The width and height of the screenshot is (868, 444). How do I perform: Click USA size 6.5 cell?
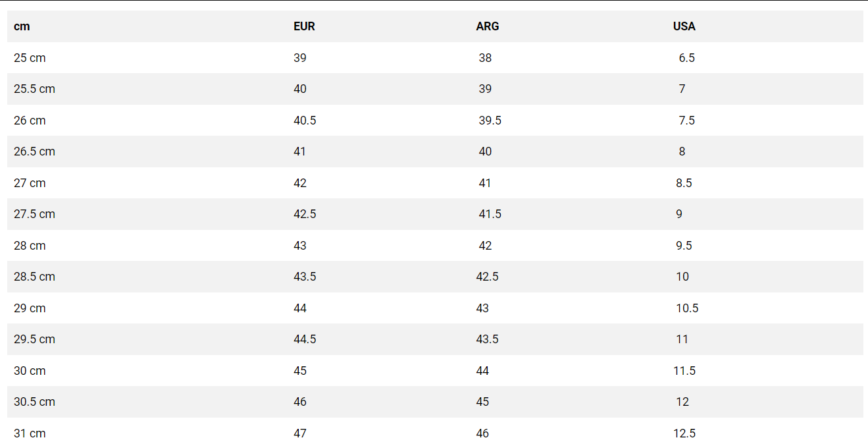point(686,58)
